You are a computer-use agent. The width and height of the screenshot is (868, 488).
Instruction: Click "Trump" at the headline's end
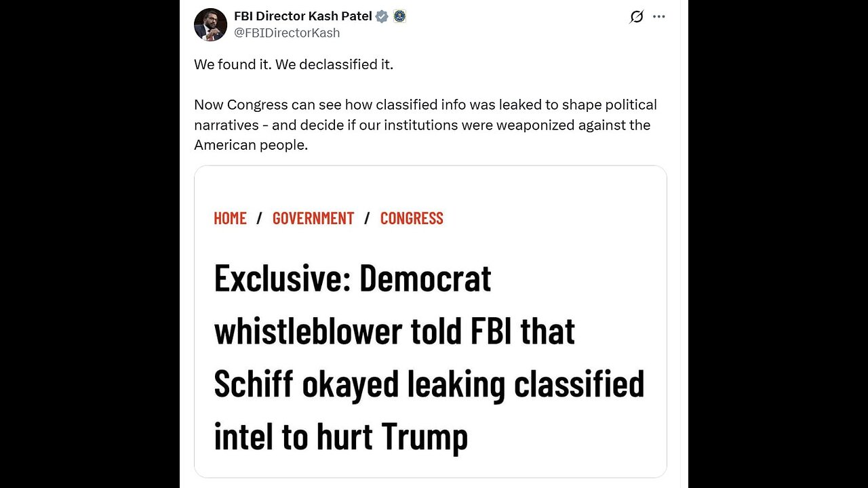tap(425, 436)
